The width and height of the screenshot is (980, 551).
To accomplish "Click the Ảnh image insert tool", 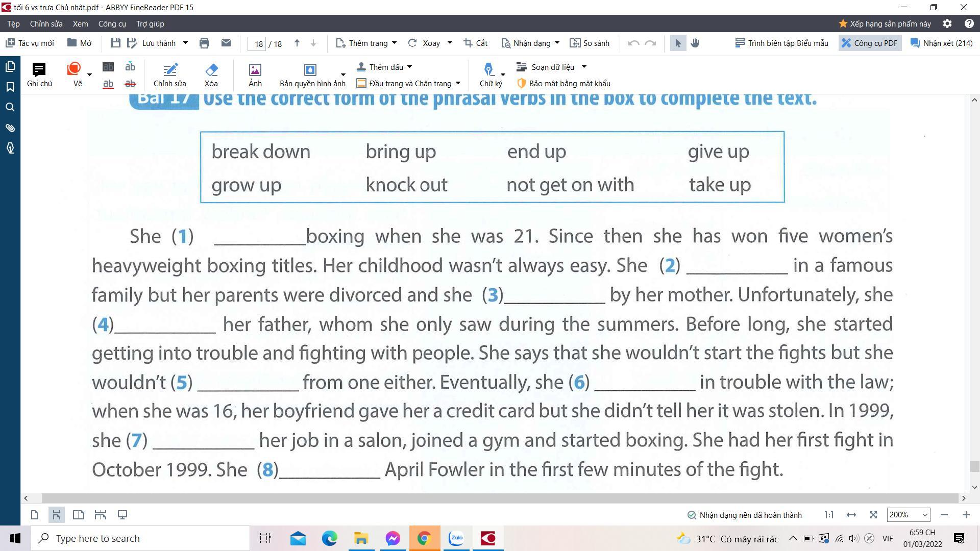I will [255, 74].
